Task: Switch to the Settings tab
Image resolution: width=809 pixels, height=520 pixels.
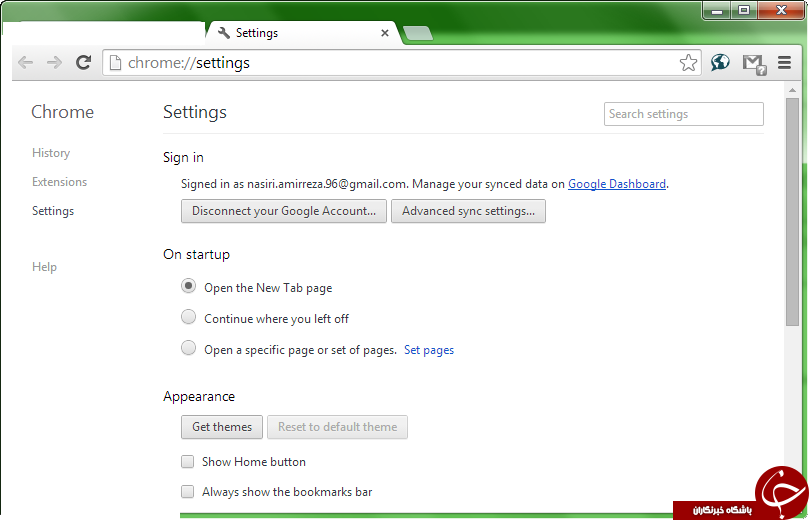Action: (x=302, y=33)
